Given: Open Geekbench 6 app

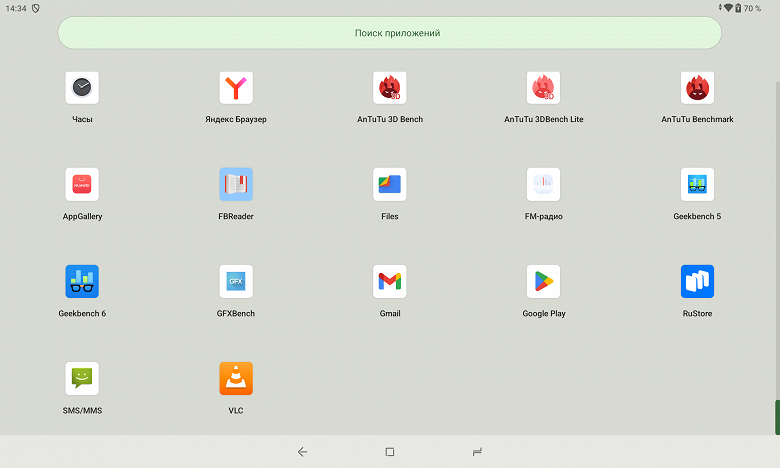Looking at the screenshot, I should [82, 281].
